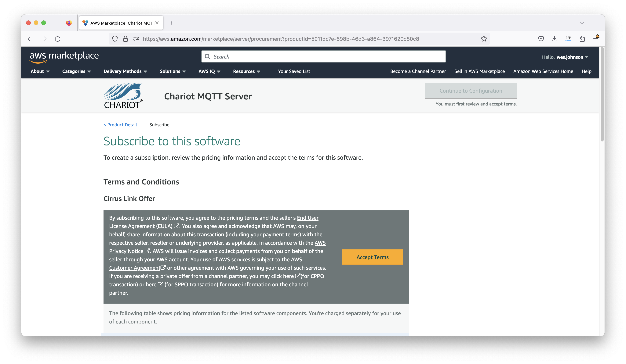Expand the Categories menu
The width and height of the screenshot is (626, 364).
(x=77, y=71)
